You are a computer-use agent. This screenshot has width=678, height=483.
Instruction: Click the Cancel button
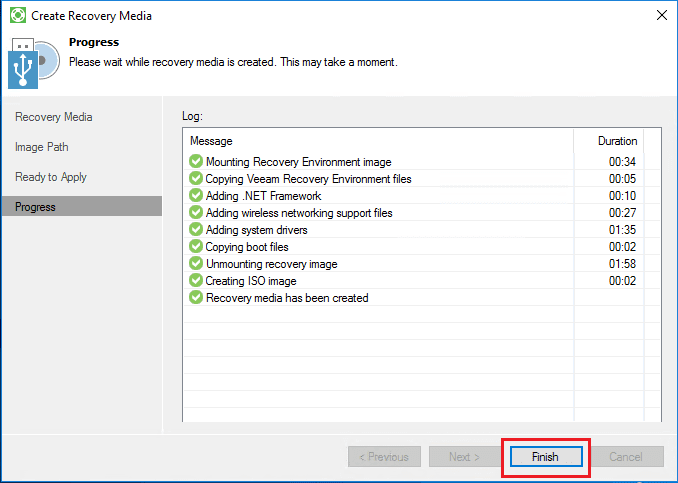pos(627,457)
